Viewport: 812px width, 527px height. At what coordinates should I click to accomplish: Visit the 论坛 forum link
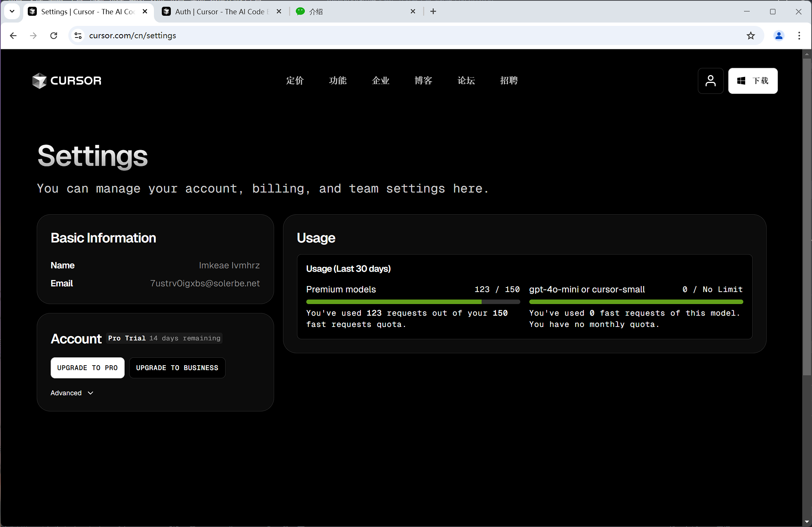point(466,81)
